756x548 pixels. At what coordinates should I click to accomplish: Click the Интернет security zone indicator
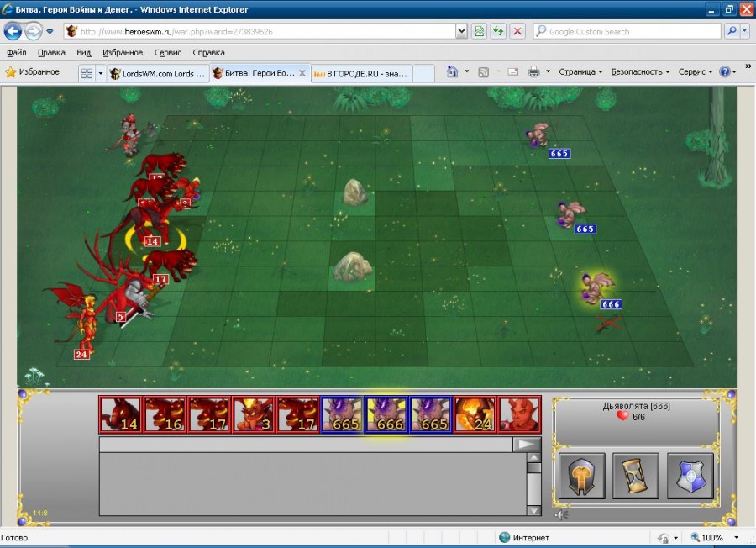tap(524, 537)
